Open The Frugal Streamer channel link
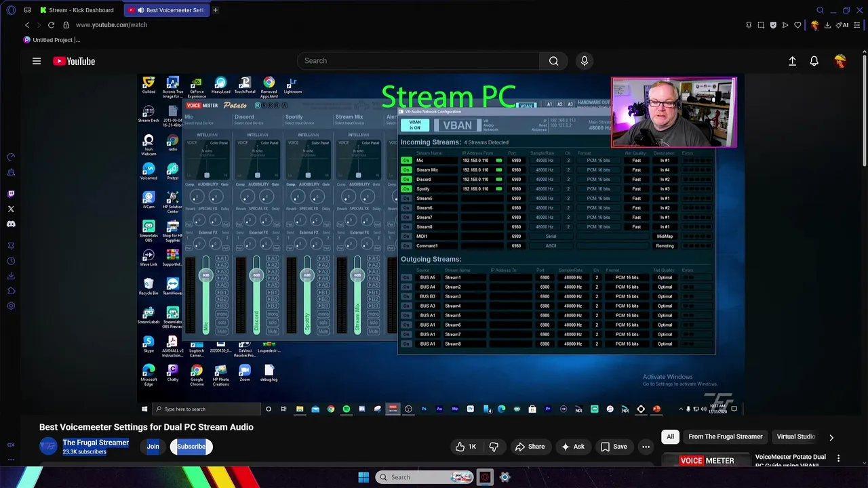 pos(96,443)
